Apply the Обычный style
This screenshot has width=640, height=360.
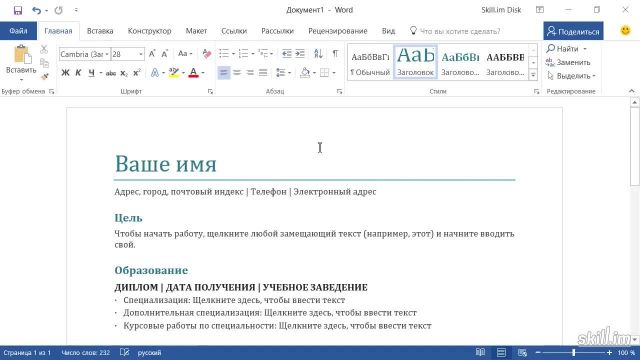coord(370,62)
